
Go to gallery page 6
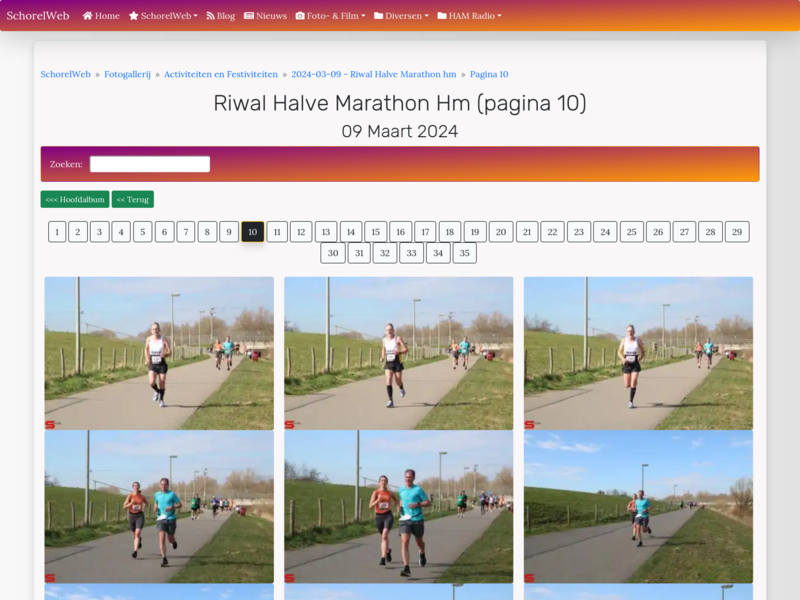(x=164, y=232)
